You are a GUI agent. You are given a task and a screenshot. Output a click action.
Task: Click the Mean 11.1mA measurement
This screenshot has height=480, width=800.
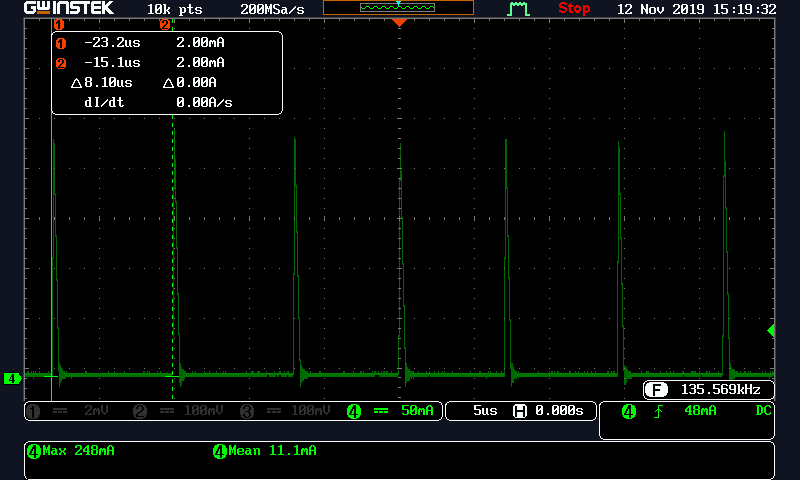click(272, 451)
